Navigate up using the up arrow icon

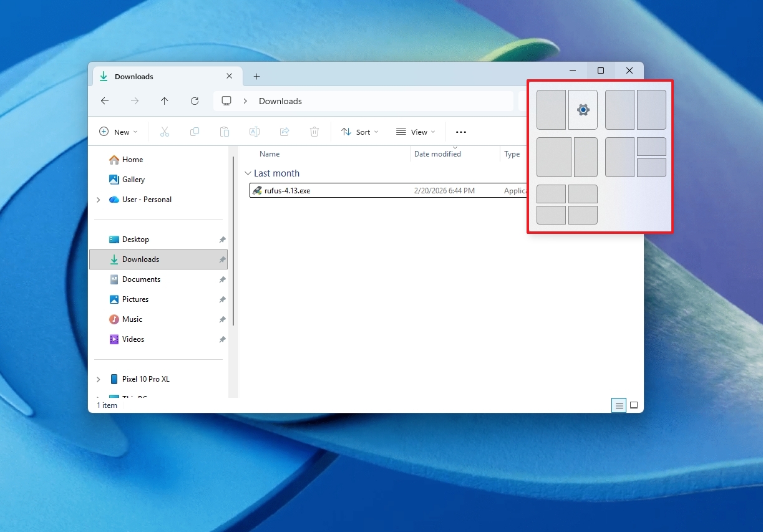click(x=164, y=101)
